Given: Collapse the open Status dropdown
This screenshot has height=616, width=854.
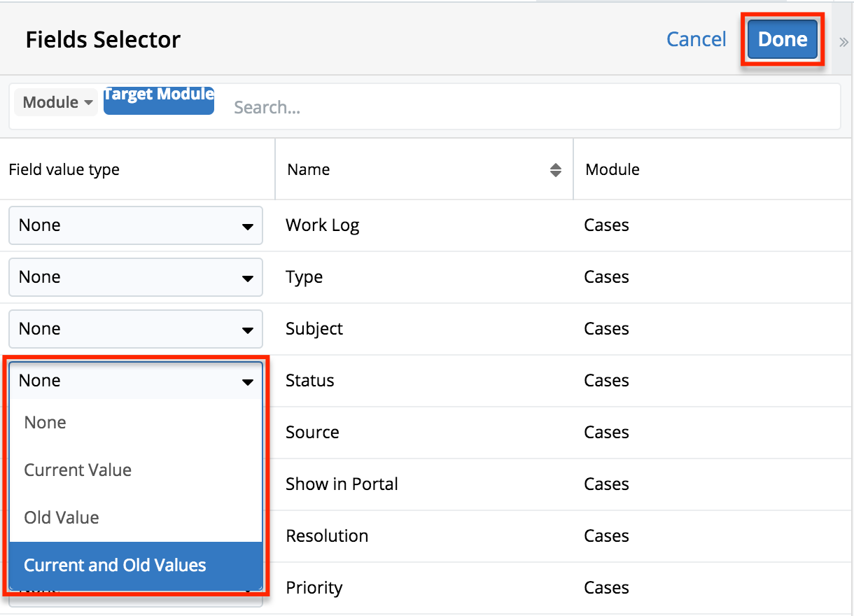Looking at the screenshot, I should 135,381.
